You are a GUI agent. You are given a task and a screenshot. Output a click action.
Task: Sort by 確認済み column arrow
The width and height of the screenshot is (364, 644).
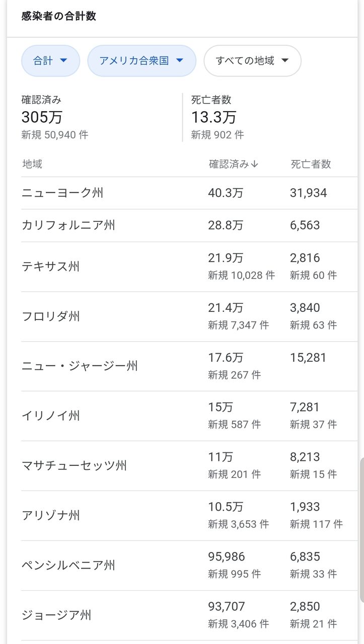coord(234,164)
